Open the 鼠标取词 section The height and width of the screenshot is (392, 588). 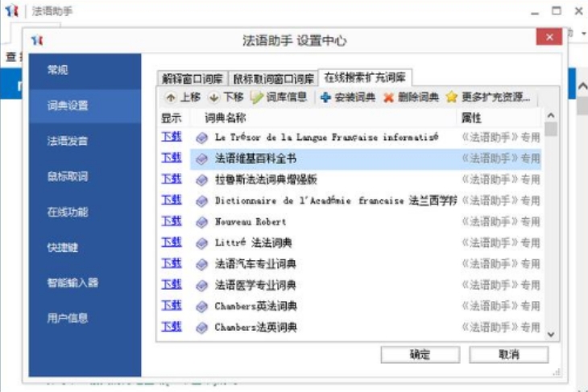(x=85, y=176)
